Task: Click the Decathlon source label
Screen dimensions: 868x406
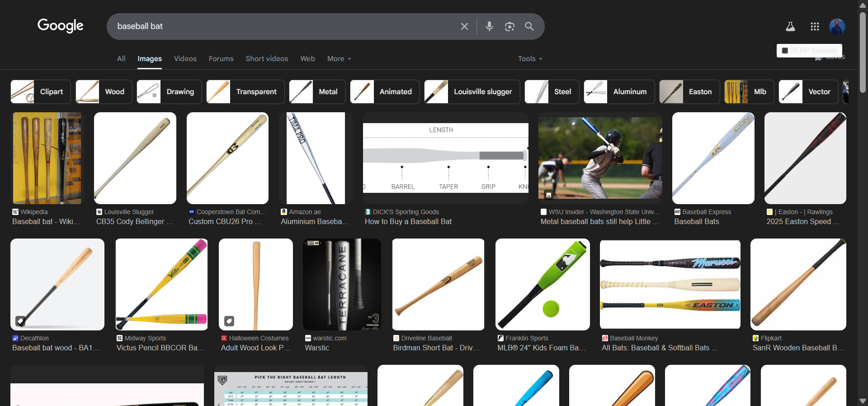Action: (34, 338)
